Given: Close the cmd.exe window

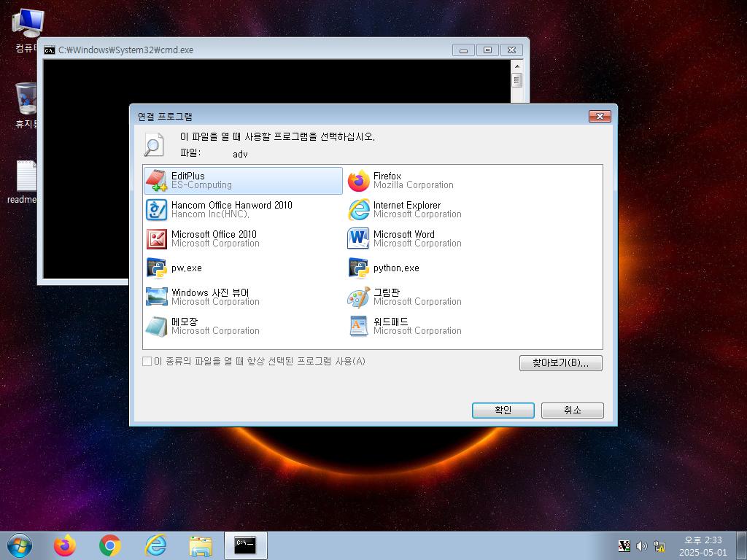Looking at the screenshot, I should tap(511, 50).
